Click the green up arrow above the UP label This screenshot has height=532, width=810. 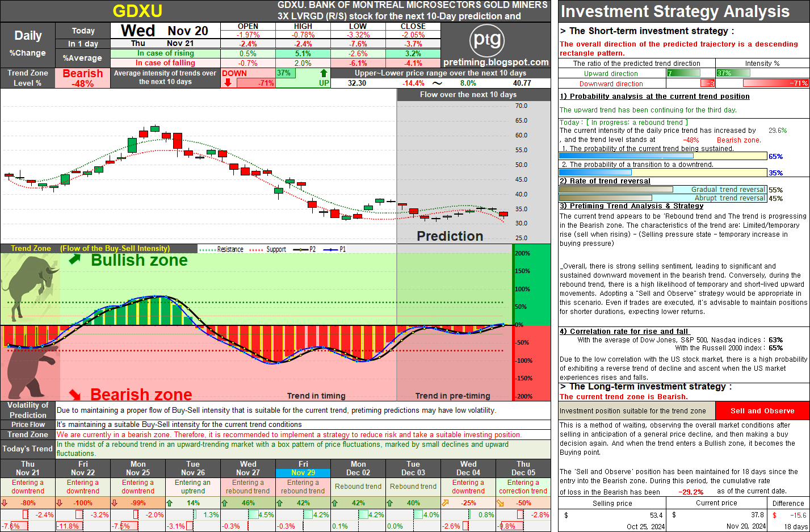pyautogui.click(x=324, y=73)
